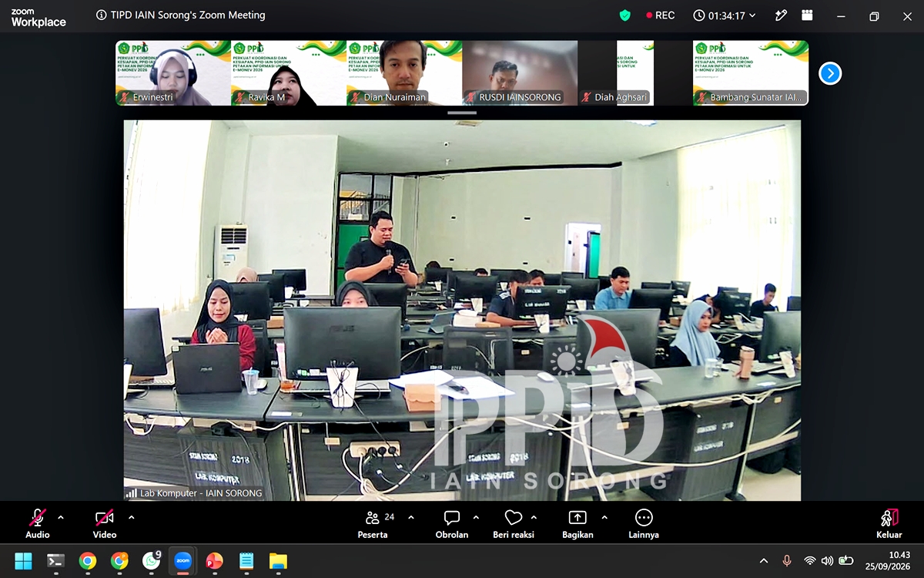Leave the meeting with Keluar
Screen dimensions: 924x578
click(889, 523)
